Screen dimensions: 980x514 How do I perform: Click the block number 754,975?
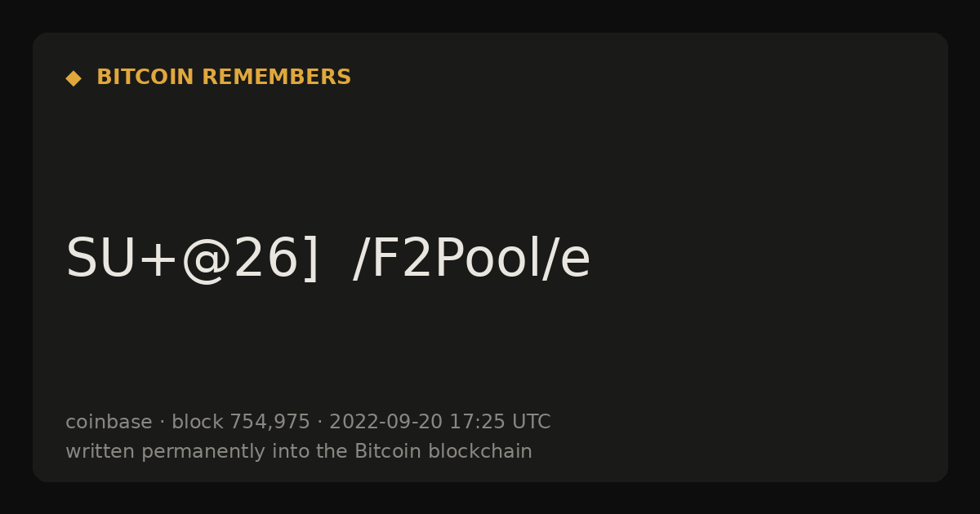[269, 423]
